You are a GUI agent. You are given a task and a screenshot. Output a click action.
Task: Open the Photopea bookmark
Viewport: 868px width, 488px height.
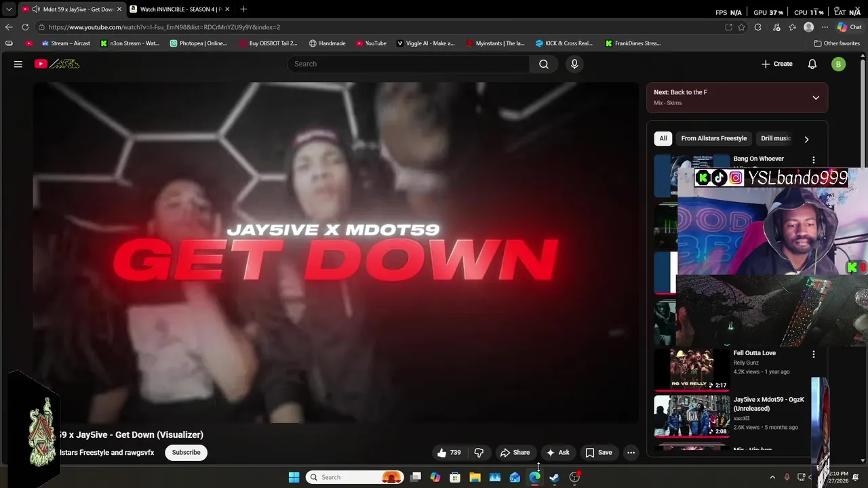[199, 43]
